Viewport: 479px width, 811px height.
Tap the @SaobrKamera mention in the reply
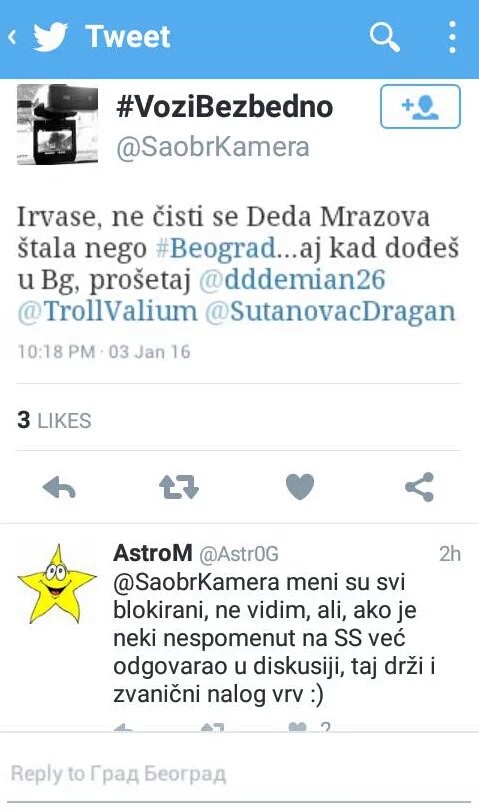tap(197, 582)
